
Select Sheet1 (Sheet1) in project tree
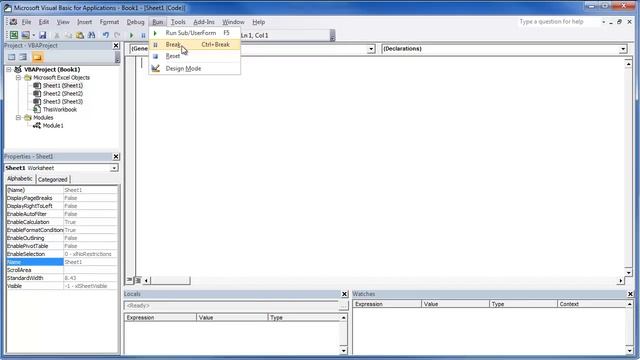[x=62, y=86]
